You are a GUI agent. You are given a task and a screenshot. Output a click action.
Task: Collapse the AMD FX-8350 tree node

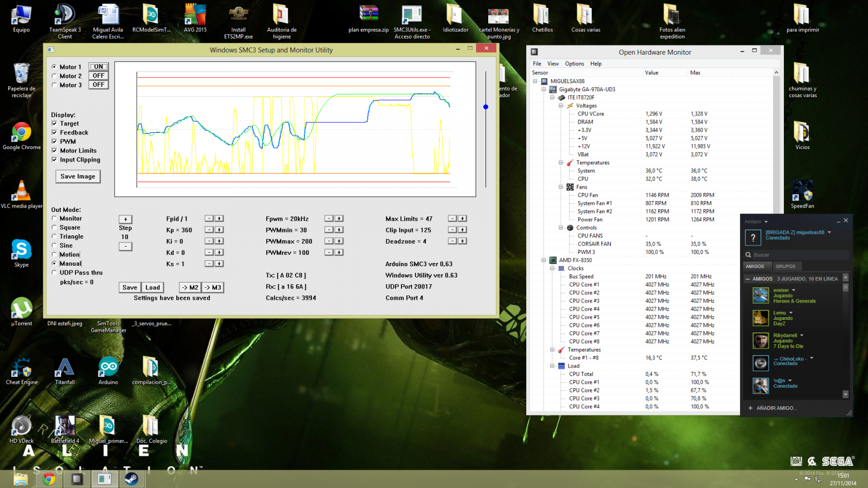click(x=544, y=260)
